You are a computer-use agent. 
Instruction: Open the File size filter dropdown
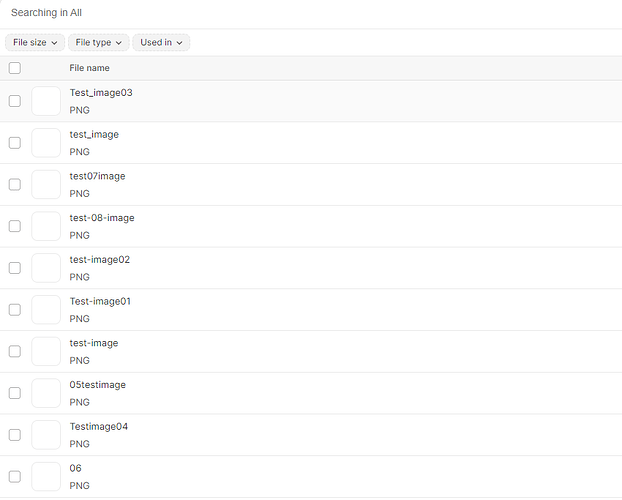(x=35, y=43)
